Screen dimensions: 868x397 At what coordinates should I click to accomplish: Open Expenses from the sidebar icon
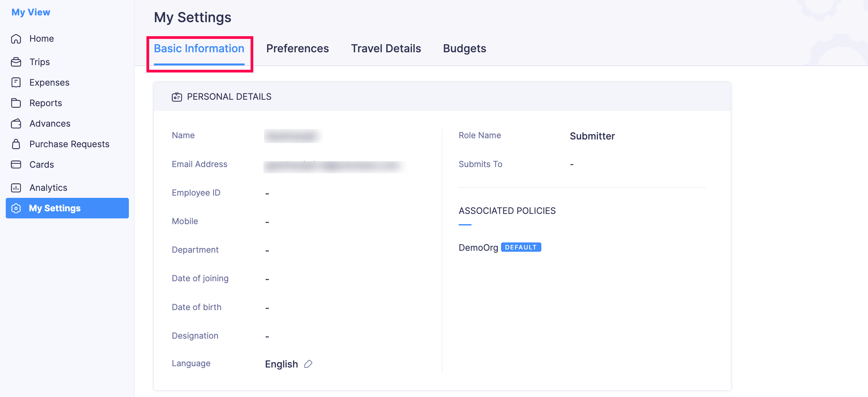coord(16,82)
